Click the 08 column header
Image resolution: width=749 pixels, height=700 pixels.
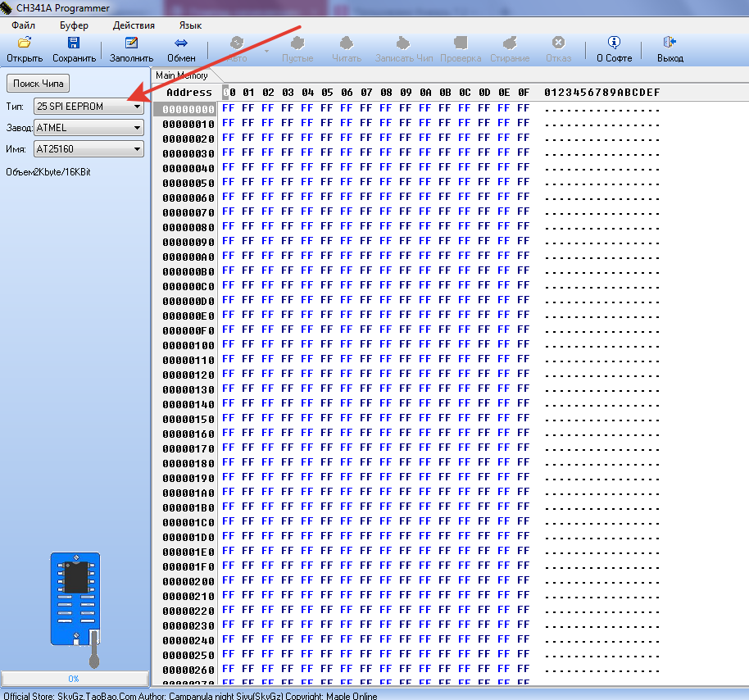(x=386, y=93)
